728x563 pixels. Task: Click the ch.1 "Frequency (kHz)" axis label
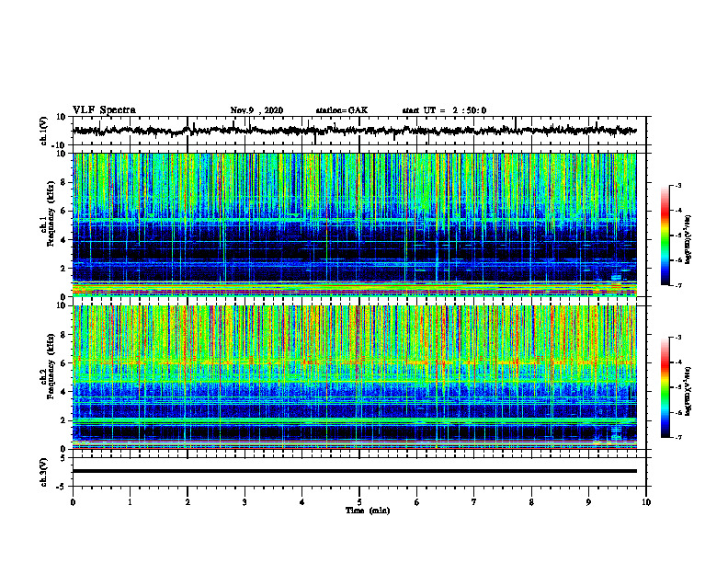coord(51,213)
